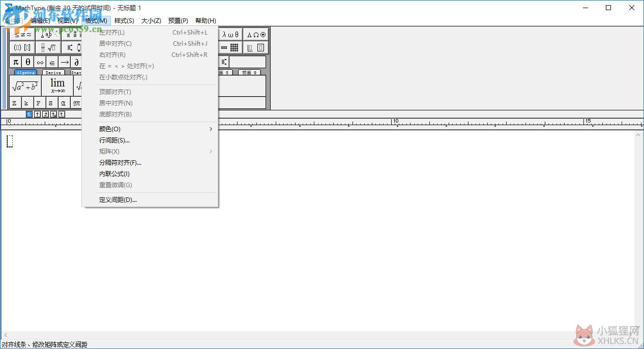The image size is (644, 349).
Task: Toggle 内联公式(I) in the menu
Action: pos(150,174)
